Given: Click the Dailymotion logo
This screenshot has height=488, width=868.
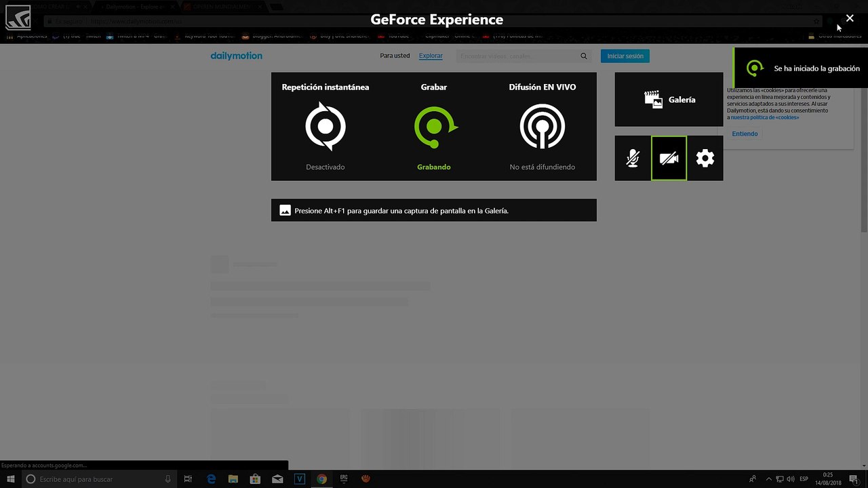Looking at the screenshot, I should [236, 56].
